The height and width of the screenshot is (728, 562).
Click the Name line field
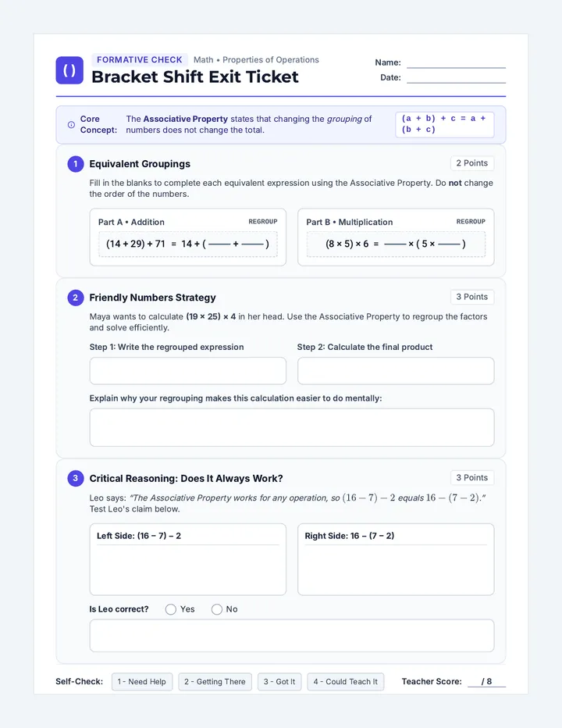pyautogui.click(x=456, y=62)
